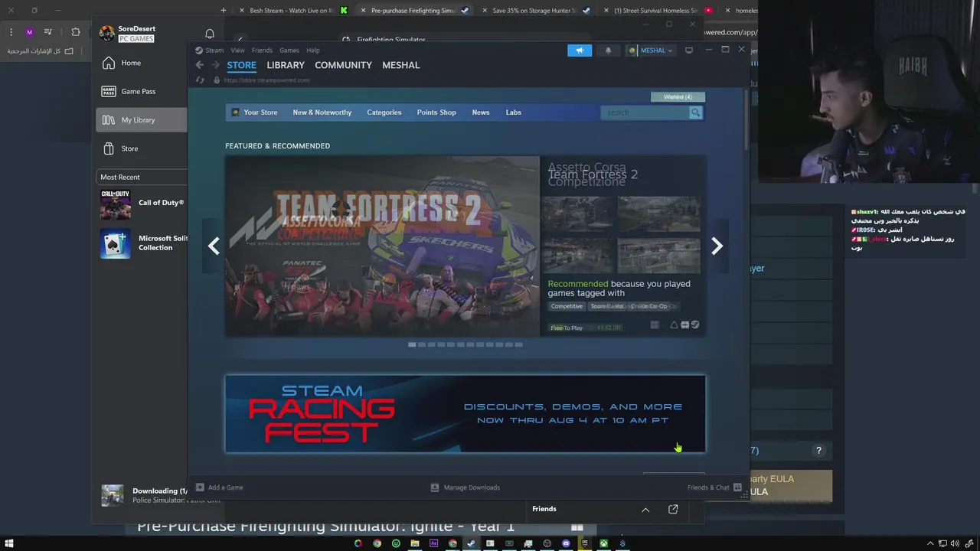Show hidden system tray icons
This screenshot has width=980, height=551.
[x=930, y=543]
